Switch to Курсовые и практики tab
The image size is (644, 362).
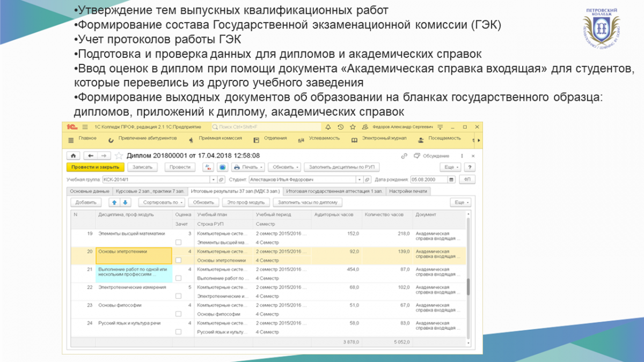[150, 191]
